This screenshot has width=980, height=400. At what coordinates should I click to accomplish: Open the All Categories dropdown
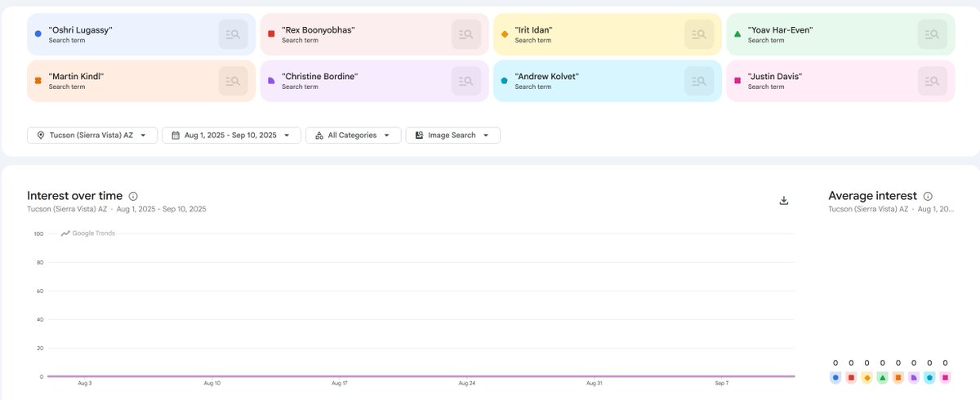pyautogui.click(x=354, y=136)
